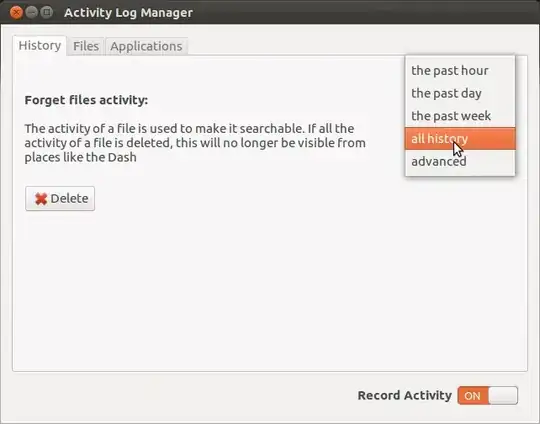Click the Delete button
This screenshot has width=540, height=424.
pyautogui.click(x=60, y=199)
